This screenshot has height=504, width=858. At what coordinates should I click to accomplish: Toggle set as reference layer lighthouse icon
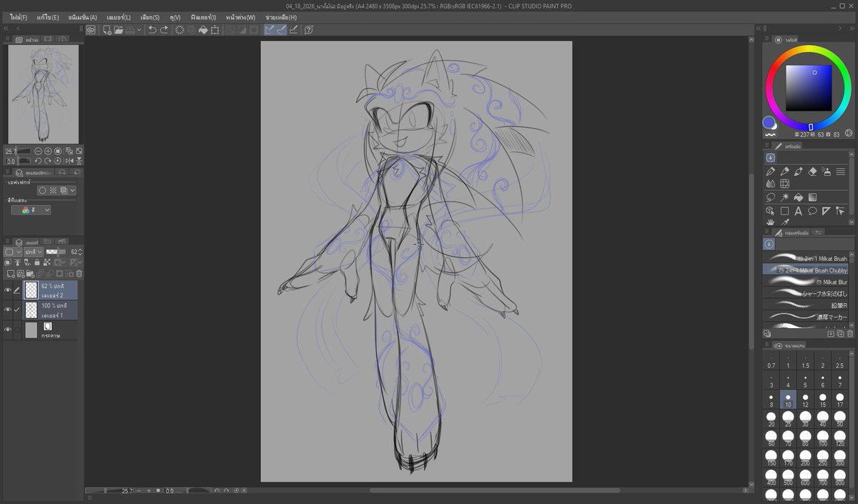(18, 262)
